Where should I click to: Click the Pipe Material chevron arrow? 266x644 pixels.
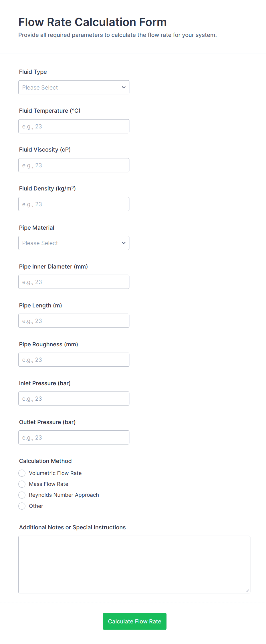coord(124,243)
